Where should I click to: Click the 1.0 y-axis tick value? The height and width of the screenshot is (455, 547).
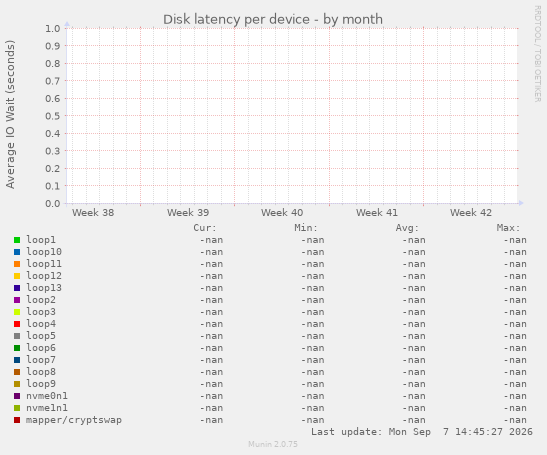coord(53,28)
